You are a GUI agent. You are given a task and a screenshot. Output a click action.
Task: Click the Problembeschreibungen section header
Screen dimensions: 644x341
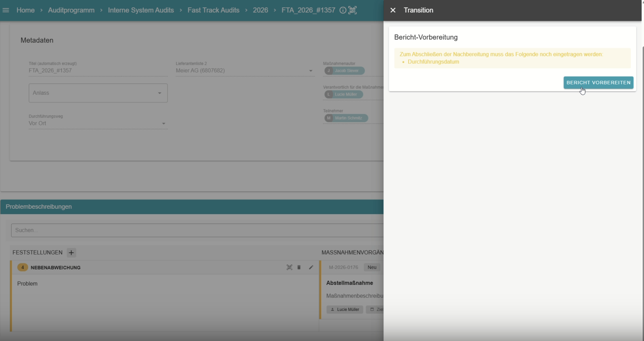point(192,207)
